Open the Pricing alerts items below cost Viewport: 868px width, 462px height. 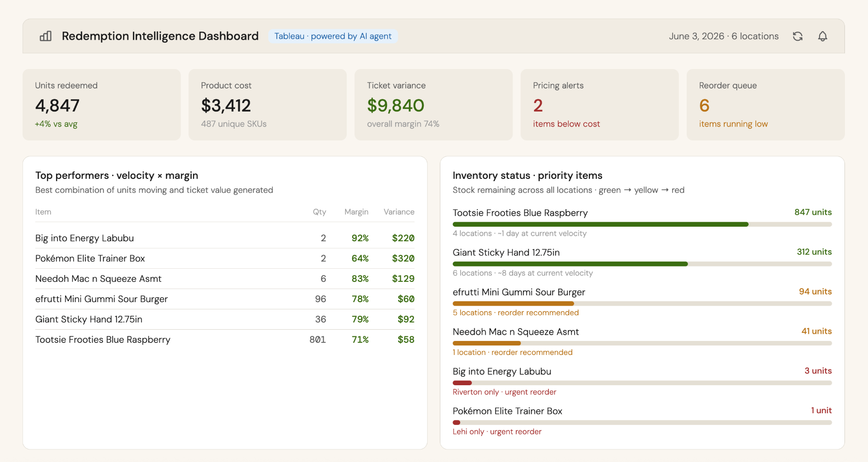point(566,124)
